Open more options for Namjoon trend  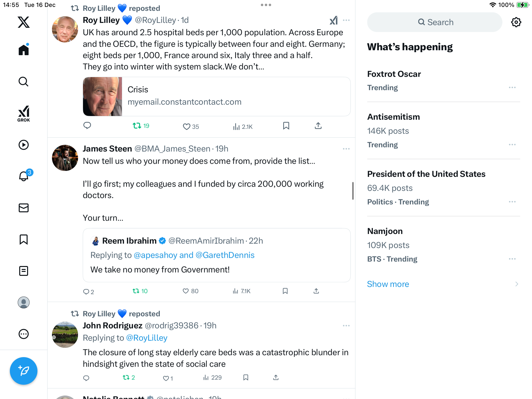tap(512, 259)
